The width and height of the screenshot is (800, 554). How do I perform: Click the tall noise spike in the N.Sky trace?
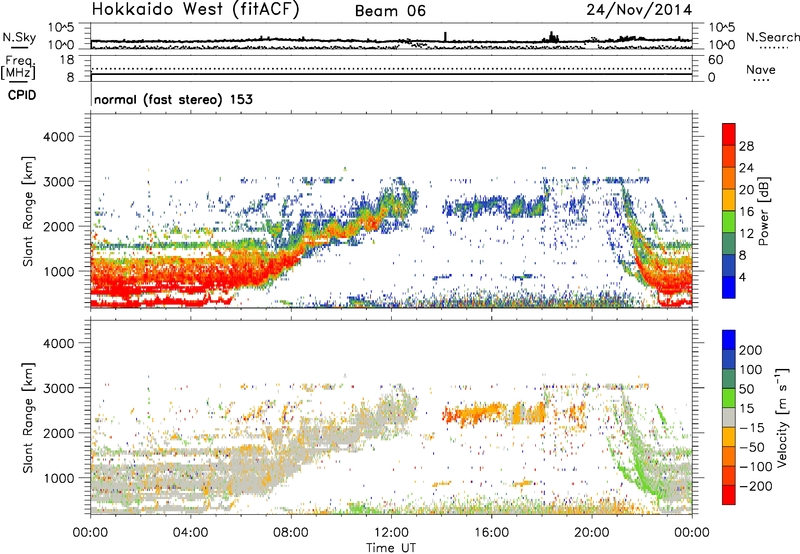click(445, 37)
